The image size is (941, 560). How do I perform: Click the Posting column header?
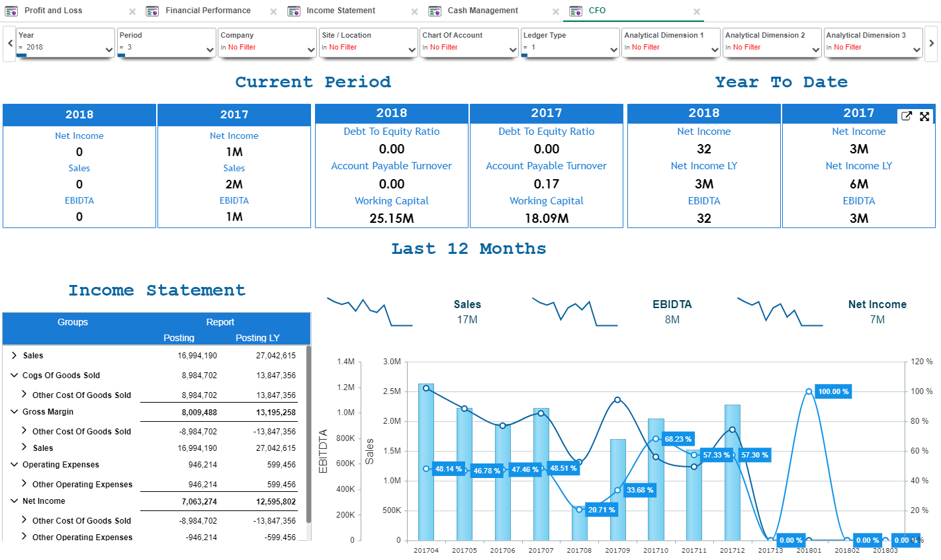click(179, 338)
